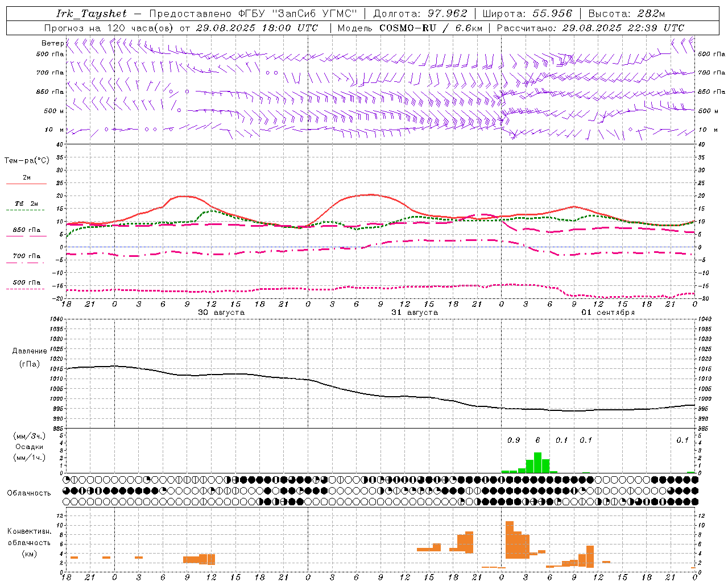Click the station name Irk_Tayshet in header
Viewport: 728px width, 582px height.
click(92, 14)
